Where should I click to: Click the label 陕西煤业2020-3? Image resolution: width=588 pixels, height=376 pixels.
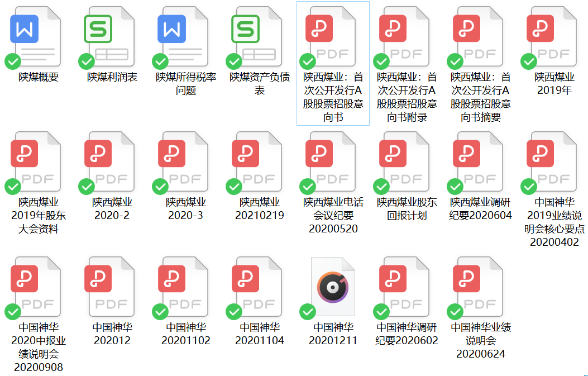pyautogui.click(x=186, y=208)
